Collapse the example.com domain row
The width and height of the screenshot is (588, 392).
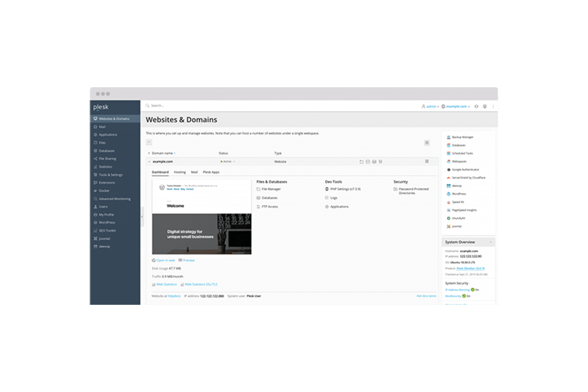[x=149, y=162]
